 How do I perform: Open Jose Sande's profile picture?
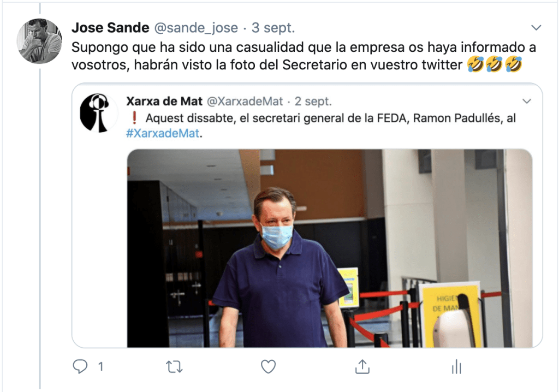coord(39,41)
